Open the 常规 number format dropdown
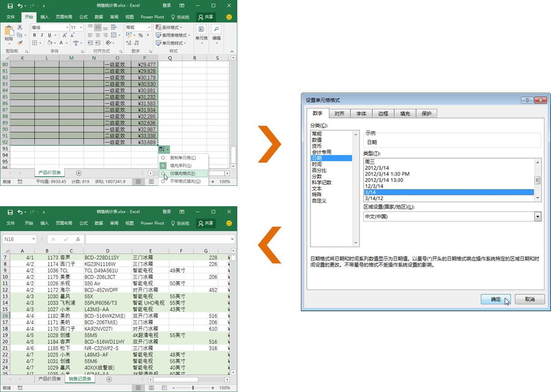This screenshot has height=392, width=551. point(148,27)
